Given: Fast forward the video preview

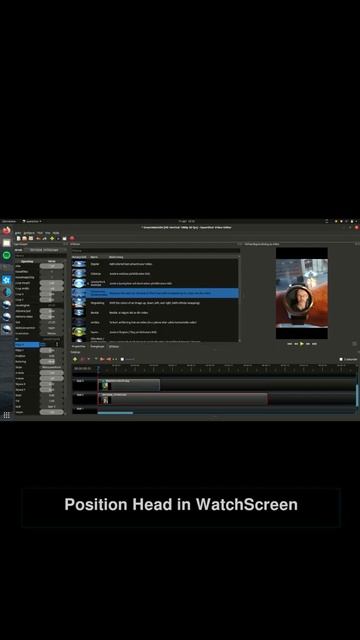Looking at the screenshot, I should [308, 344].
